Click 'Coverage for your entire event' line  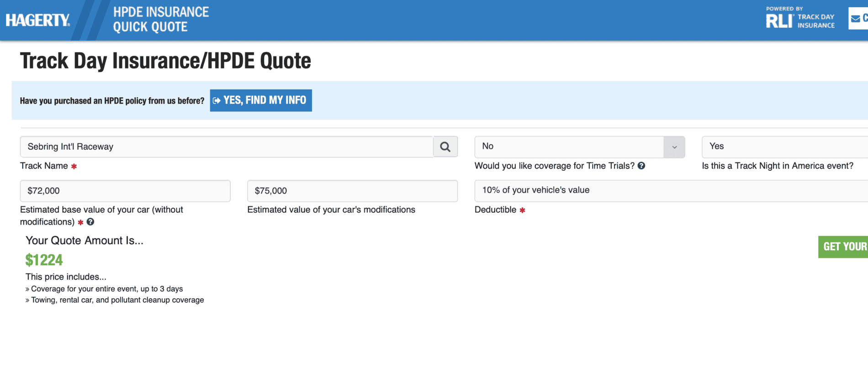104,289
